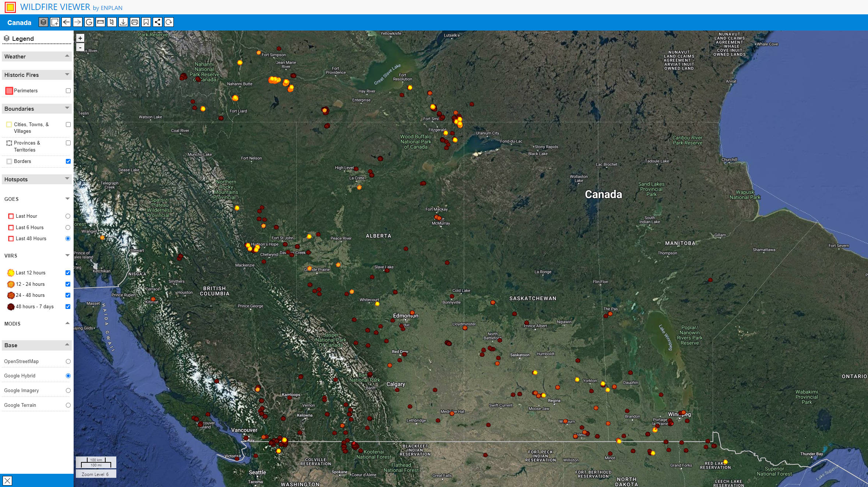Click the VIIRS Last 12 hours flame icon
Viewport: 868px width, 487px height.
click(11, 273)
